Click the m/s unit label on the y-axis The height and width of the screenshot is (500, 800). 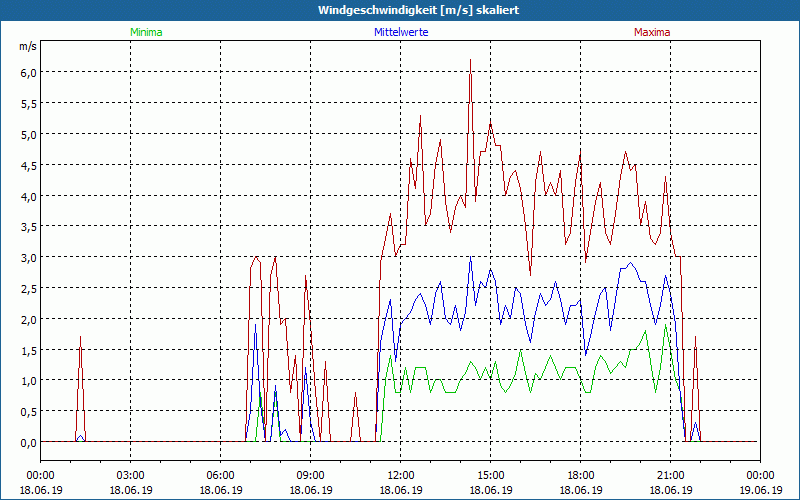[x=28, y=46]
